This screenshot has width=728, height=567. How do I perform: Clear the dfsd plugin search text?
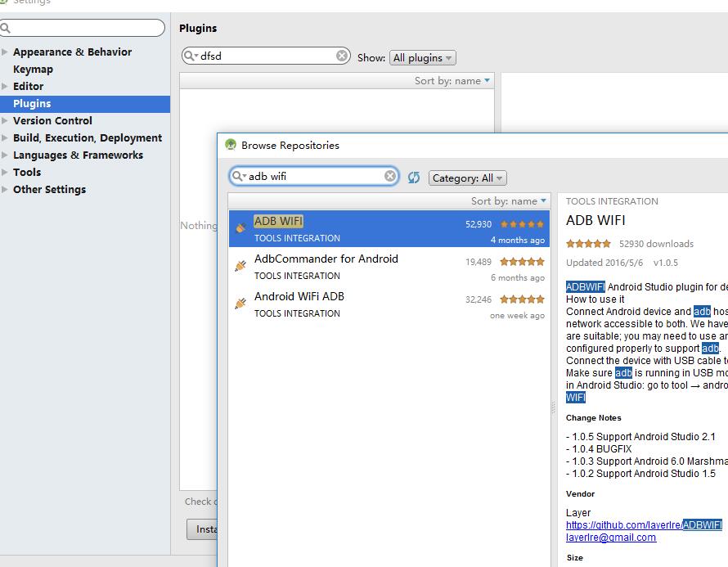coord(342,56)
